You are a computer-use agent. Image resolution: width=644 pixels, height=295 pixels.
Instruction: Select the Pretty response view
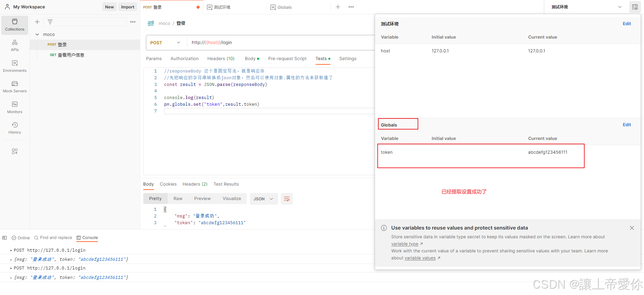pos(155,199)
